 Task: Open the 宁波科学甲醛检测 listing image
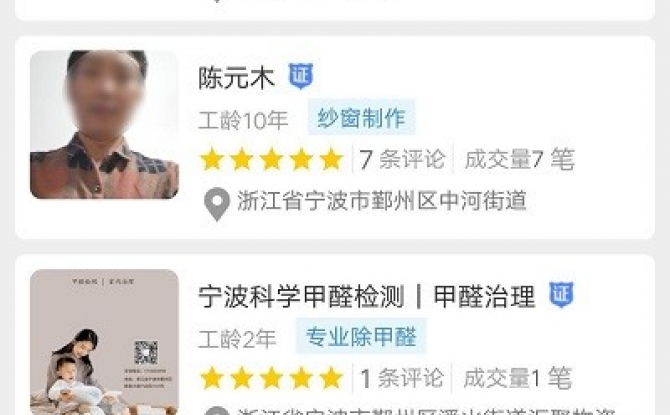(104, 342)
